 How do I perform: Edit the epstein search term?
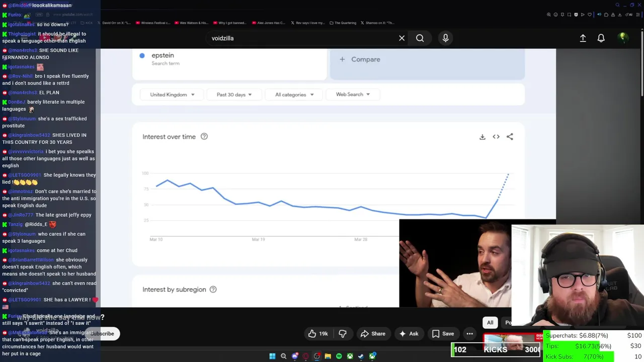tap(229, 59)
